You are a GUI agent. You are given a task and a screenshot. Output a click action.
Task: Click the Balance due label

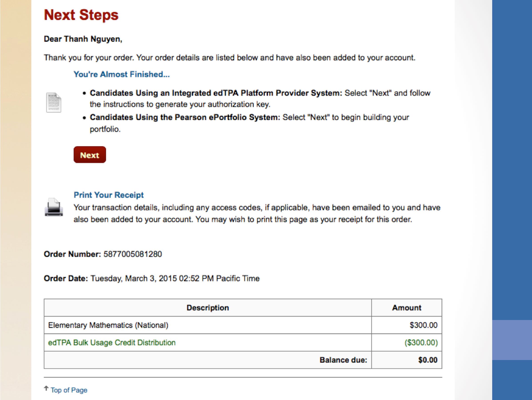coord(343,360)
